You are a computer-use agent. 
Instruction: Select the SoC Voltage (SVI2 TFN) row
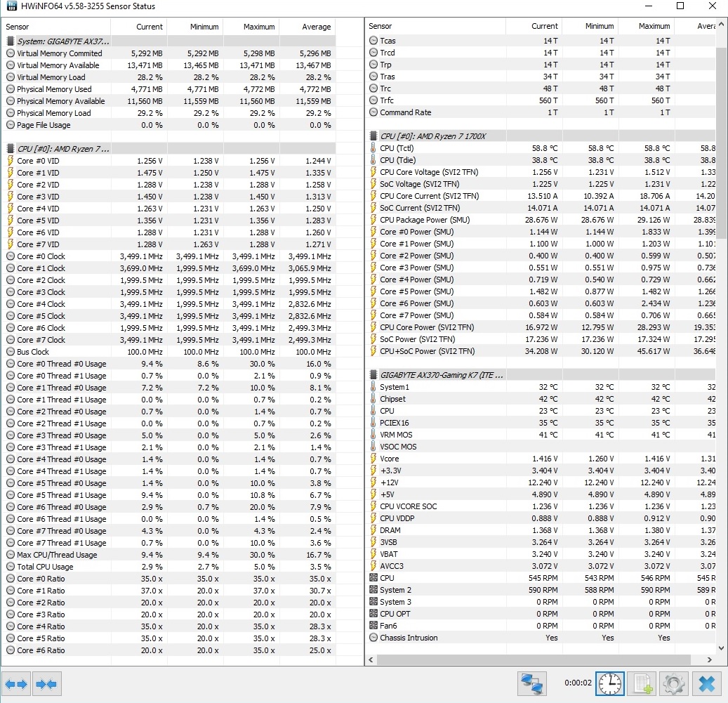(x=541, y=184)
